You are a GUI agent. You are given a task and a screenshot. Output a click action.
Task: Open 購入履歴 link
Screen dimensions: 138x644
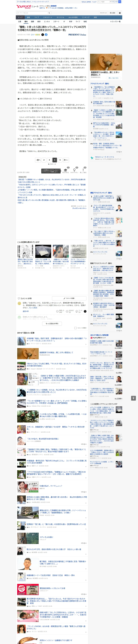coord(112,13)
